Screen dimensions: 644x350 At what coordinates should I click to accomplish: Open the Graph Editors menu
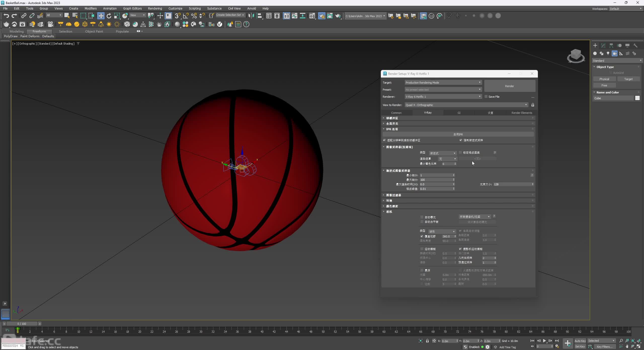click(x=132, y=8)
